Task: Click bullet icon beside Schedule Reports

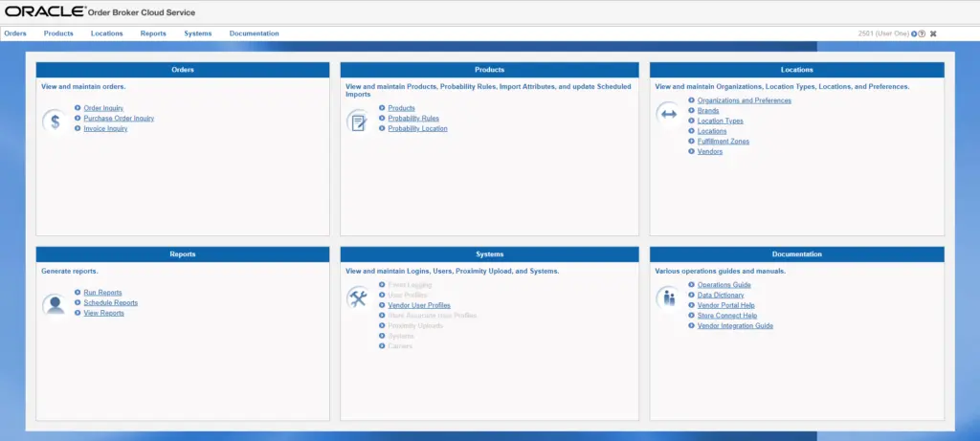Action: point(78,302)
